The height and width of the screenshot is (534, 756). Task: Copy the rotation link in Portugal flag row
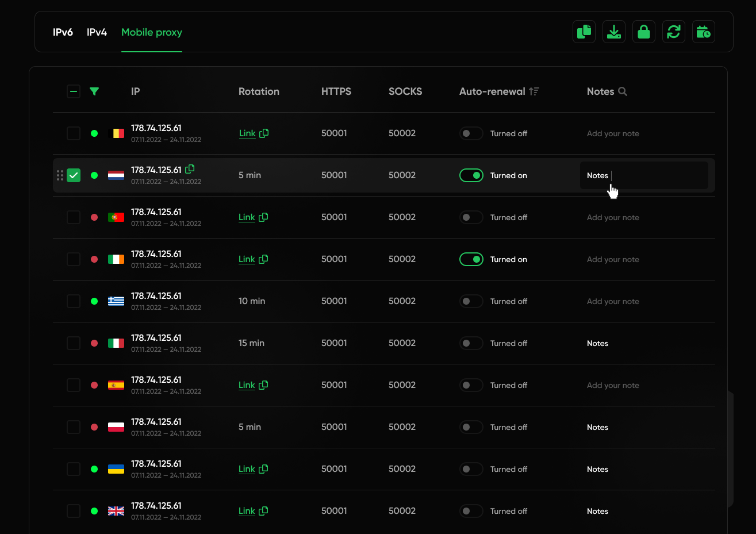263,217
